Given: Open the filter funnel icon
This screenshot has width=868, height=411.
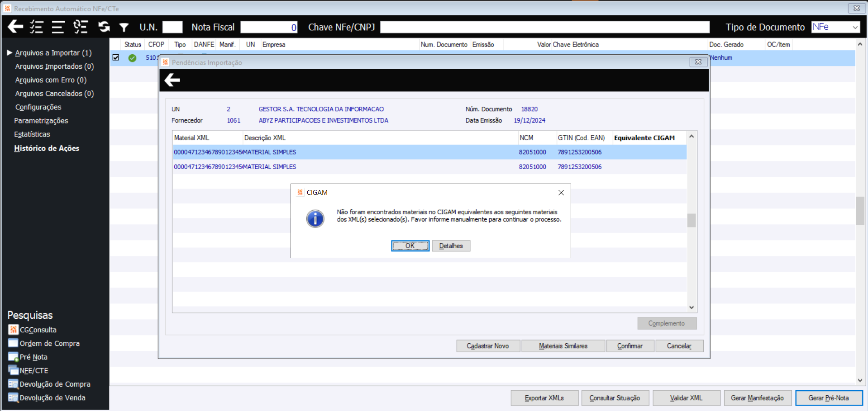Looking at the screenshot, I should pos(124,28).
